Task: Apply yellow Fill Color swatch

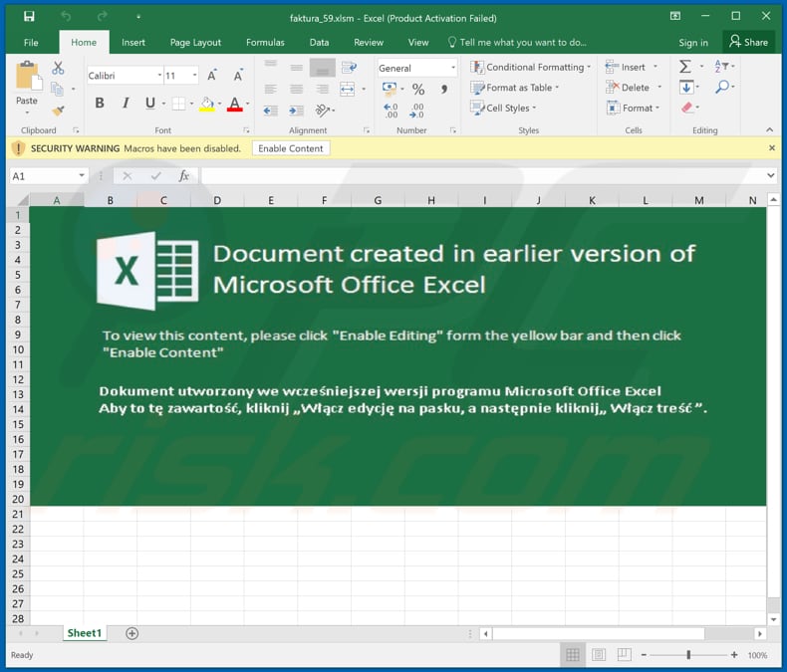Action: pyautogui.click(x=207, y=104)
